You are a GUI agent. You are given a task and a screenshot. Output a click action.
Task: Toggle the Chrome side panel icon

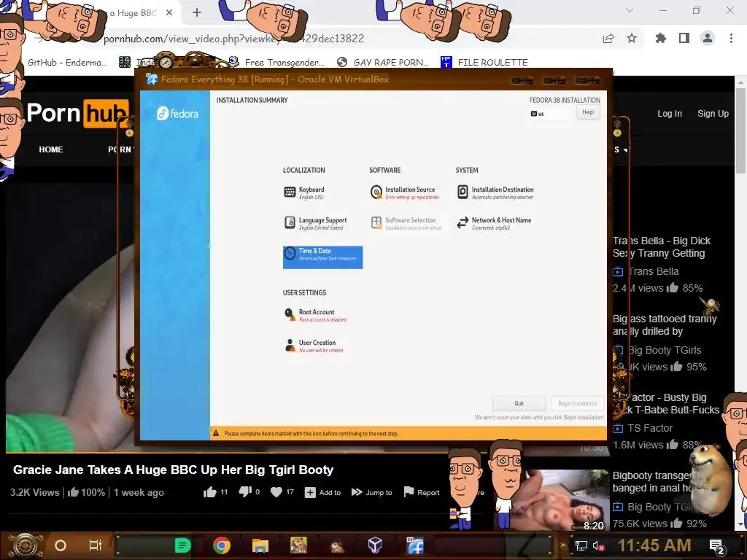click(684, 38)
